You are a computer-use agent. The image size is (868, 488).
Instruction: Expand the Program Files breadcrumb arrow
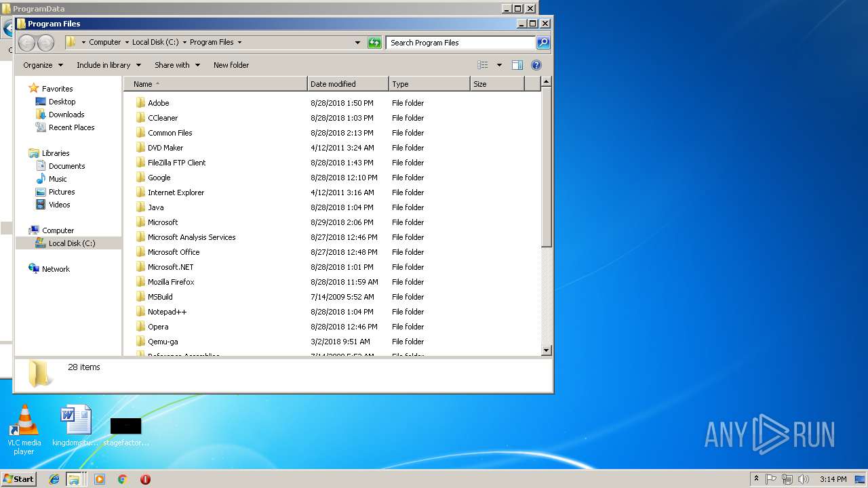click(x=239, y=42)
